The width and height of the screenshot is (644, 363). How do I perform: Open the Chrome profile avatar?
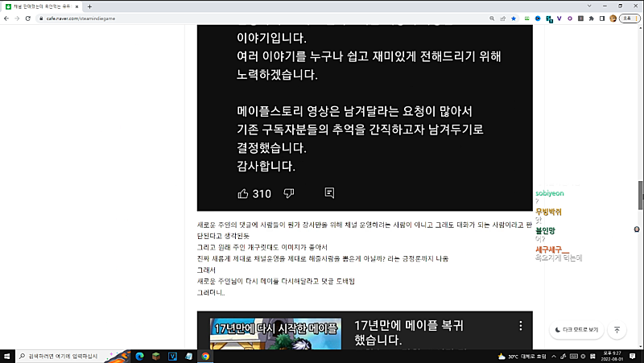(613, 19)
